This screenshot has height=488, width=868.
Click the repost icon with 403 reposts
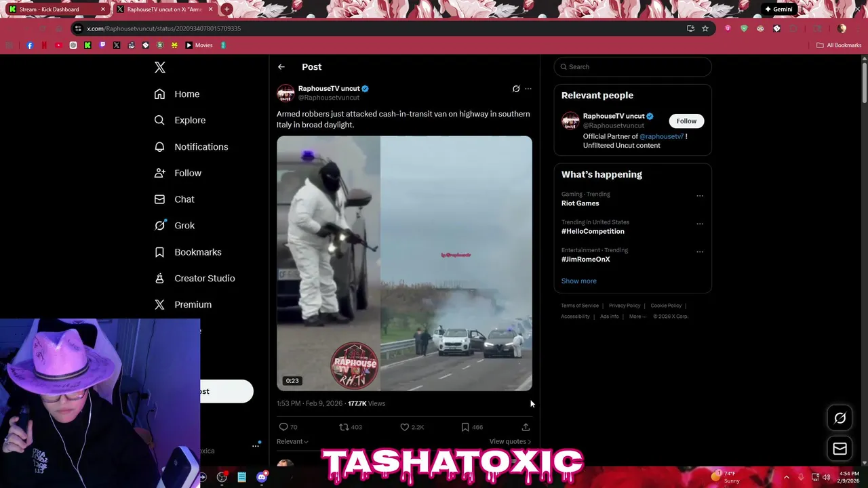tap(344, 427)
